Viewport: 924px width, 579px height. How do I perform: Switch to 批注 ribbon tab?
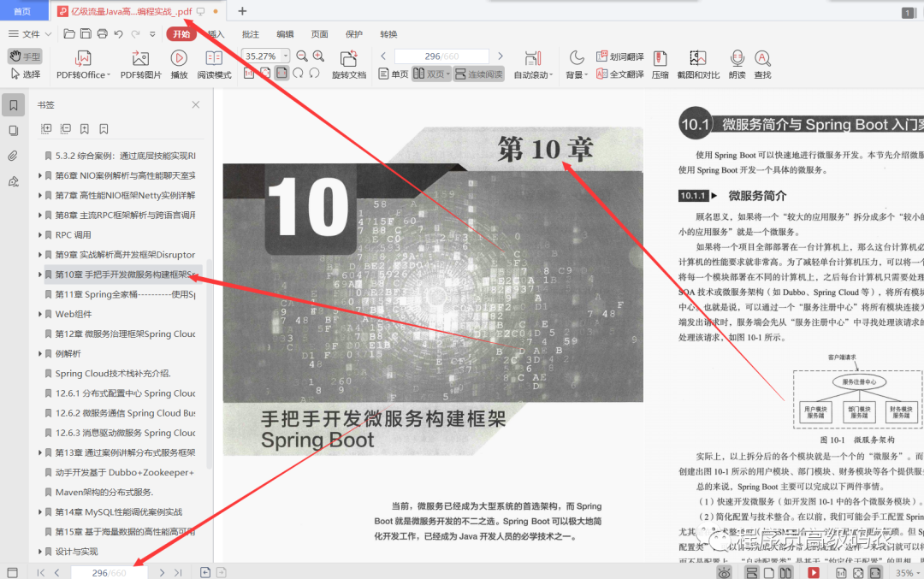251,34
